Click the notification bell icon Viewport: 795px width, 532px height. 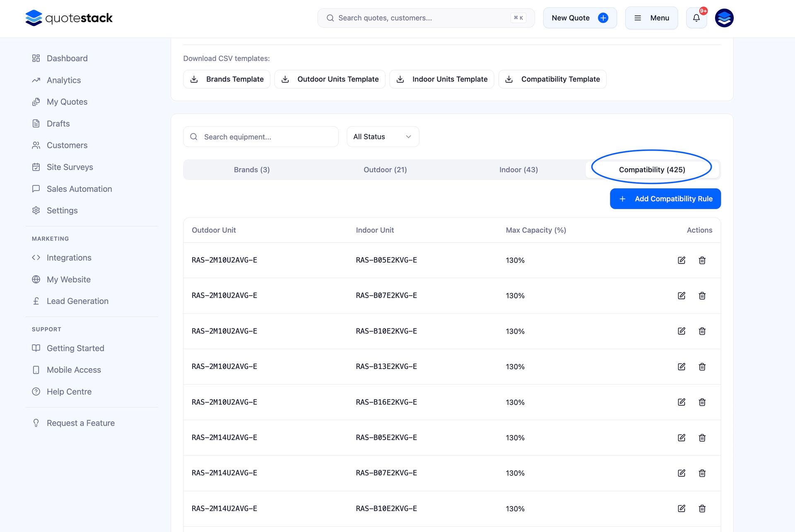click(x=696, y=18)
